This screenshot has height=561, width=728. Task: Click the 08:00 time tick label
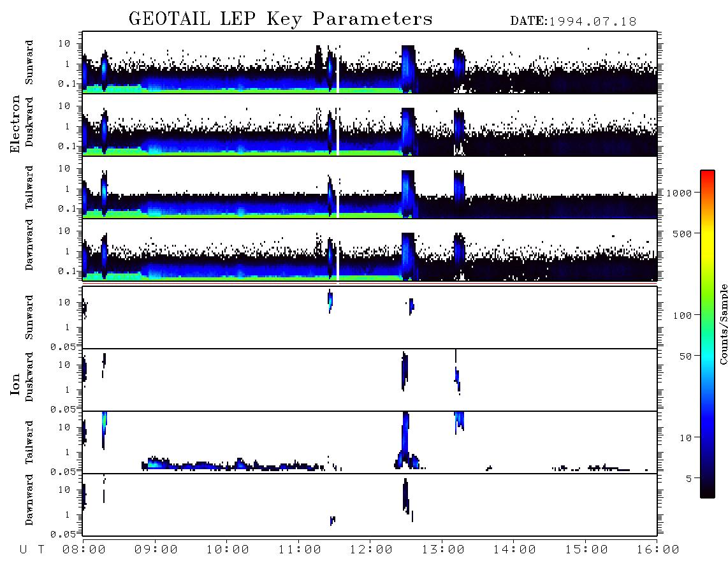84,550
